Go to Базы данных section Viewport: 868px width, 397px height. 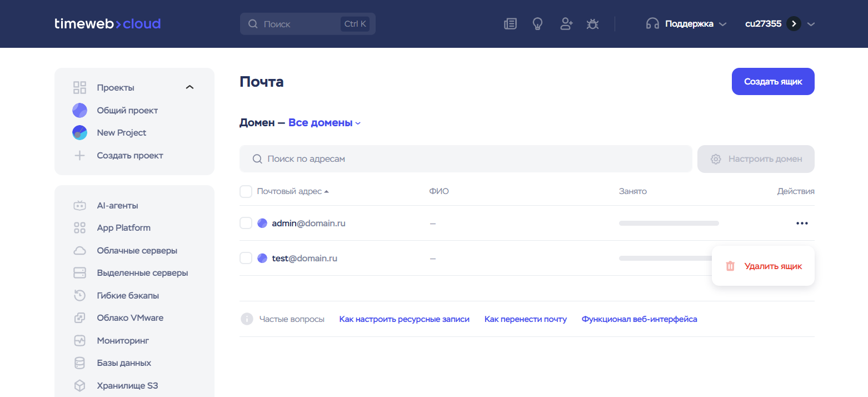coord(124,363)
